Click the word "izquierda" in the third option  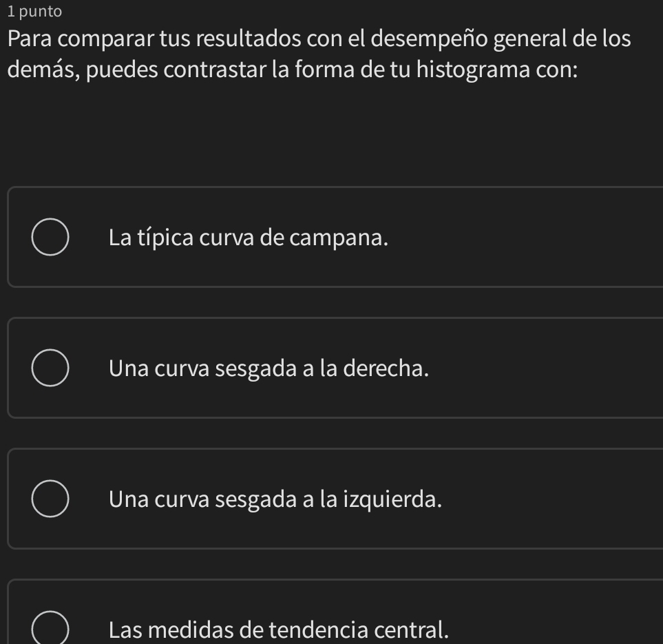click(x=401, y=500)
